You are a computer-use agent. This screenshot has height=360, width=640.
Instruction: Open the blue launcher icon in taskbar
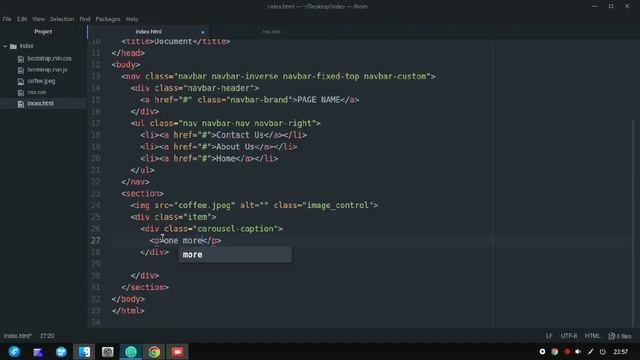14,351
